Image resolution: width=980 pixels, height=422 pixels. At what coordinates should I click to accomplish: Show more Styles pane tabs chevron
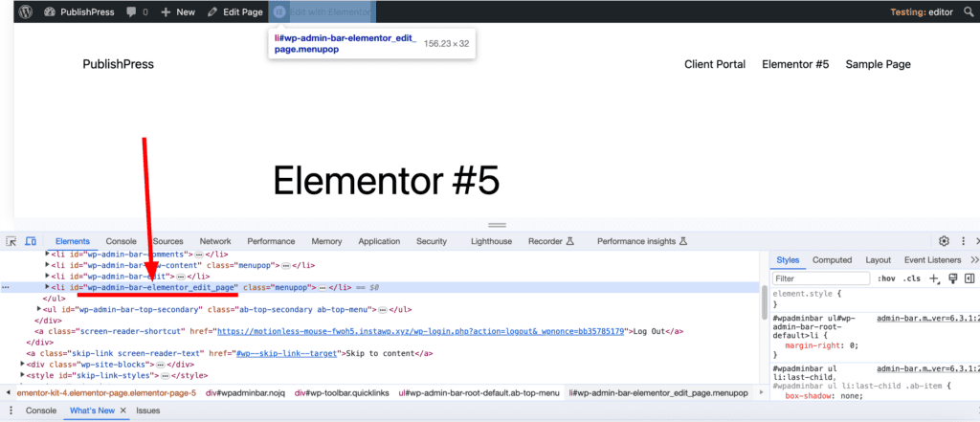(974, 260)
